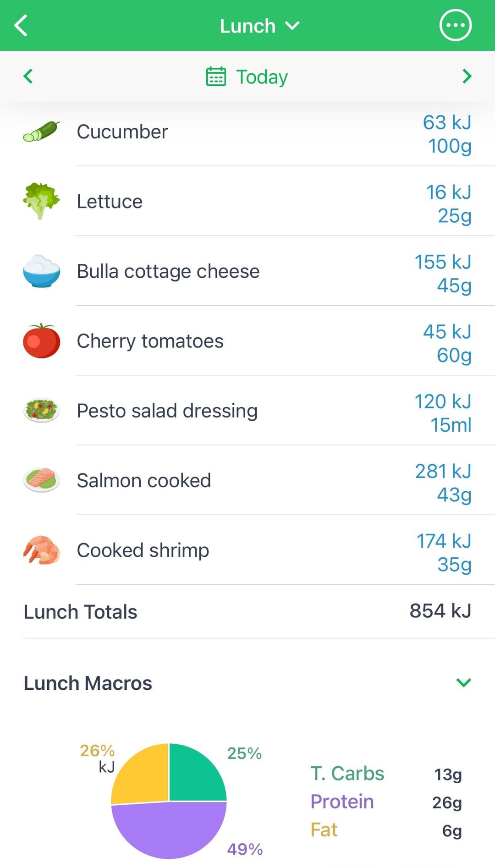
Task: Tap the cottage cheese bowl icon
Action: tap(41, 271)
